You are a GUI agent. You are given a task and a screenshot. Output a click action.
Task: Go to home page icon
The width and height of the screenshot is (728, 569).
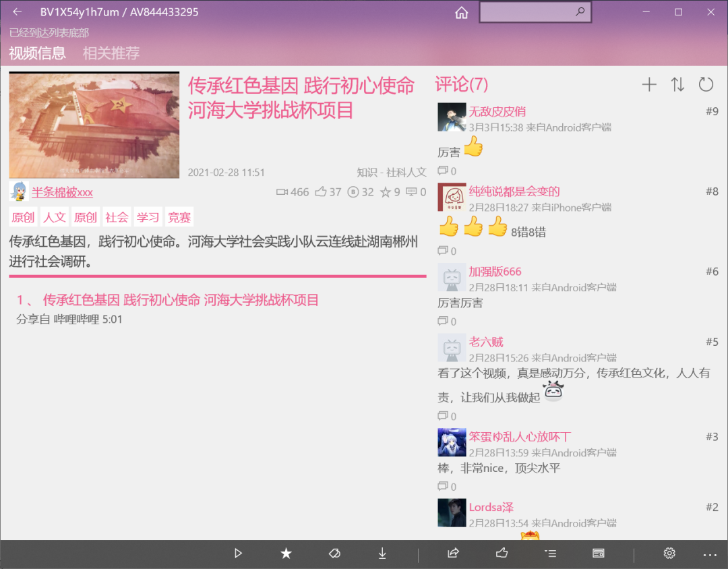(462, 13)
